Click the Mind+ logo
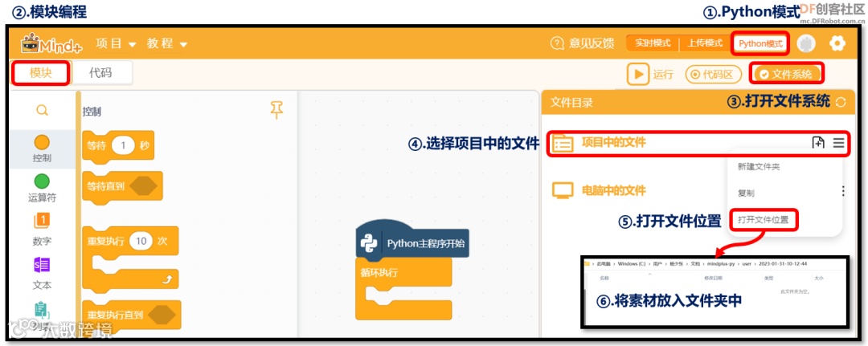868x346 pixels. tap(51, 43)
